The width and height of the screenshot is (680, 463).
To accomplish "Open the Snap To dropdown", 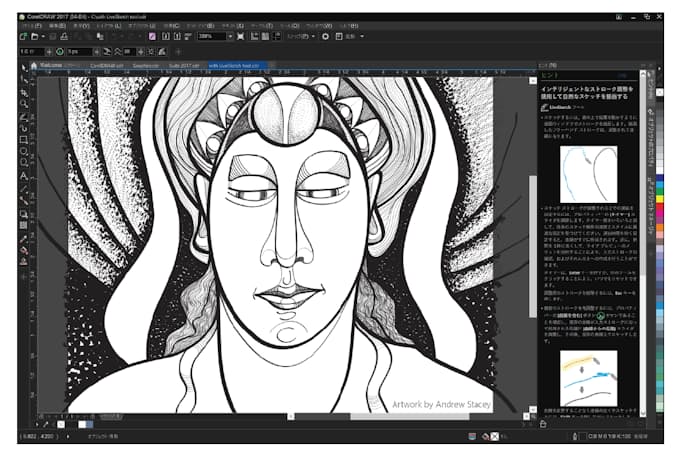I will point(301,36).
